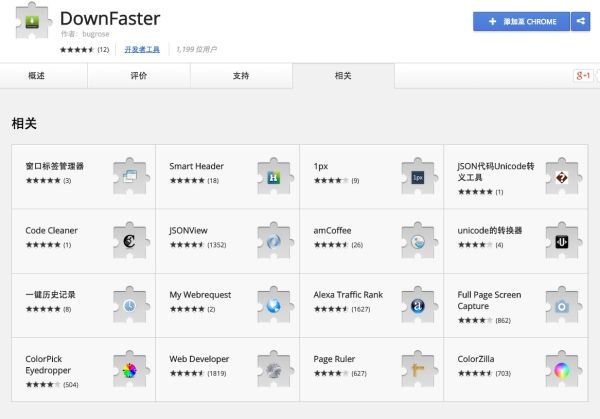Open the Page Ruler icon
The image size is (600, 419).
coord(418,369)
